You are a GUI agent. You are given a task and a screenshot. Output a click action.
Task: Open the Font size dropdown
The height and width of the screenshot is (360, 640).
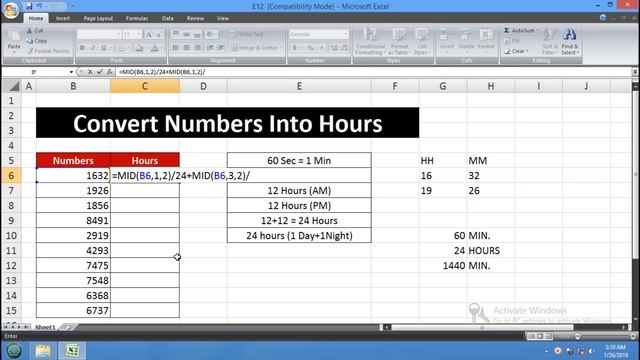click(139, 35)
